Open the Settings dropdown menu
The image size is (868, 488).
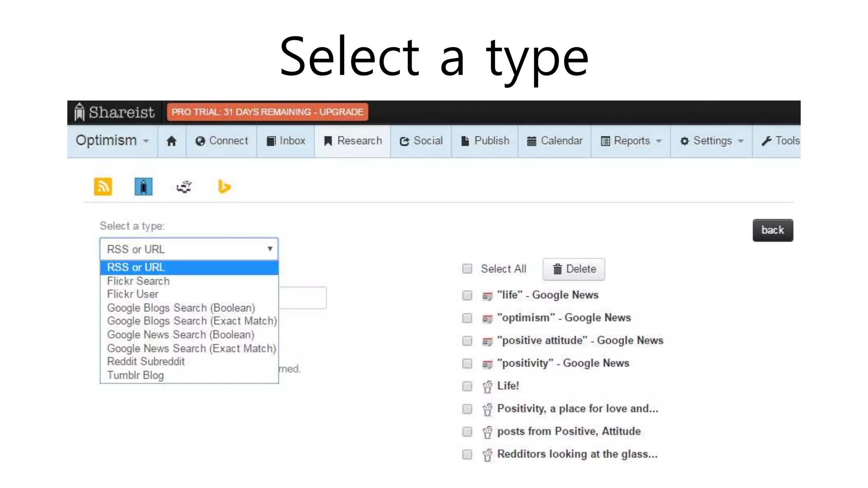coord(712,141)
